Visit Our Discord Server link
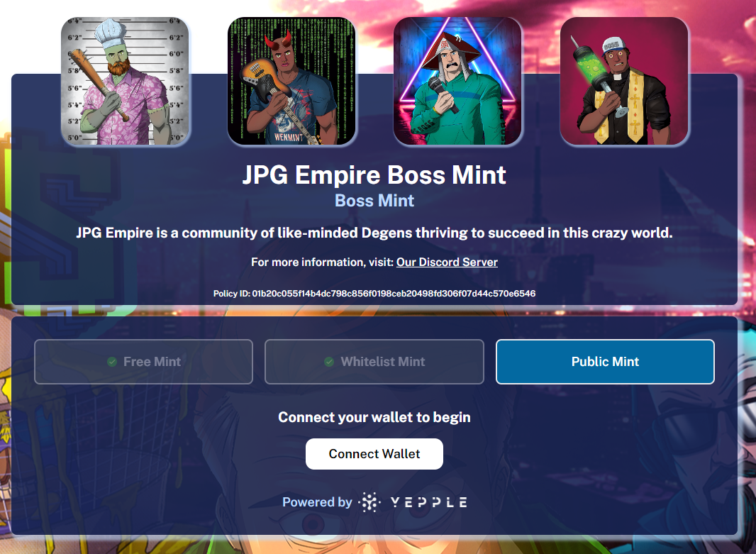This screenshot has height=554, width=756. tap(447, 262)
